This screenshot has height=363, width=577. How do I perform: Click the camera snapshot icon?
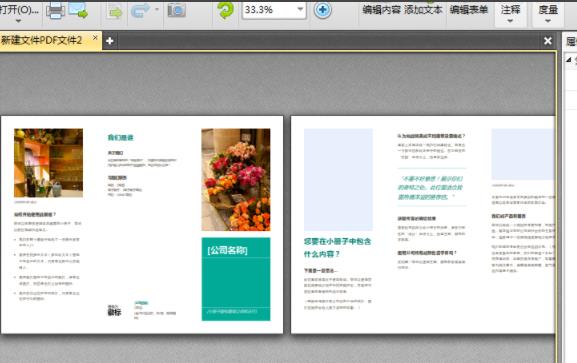click(x=177, y=11)
